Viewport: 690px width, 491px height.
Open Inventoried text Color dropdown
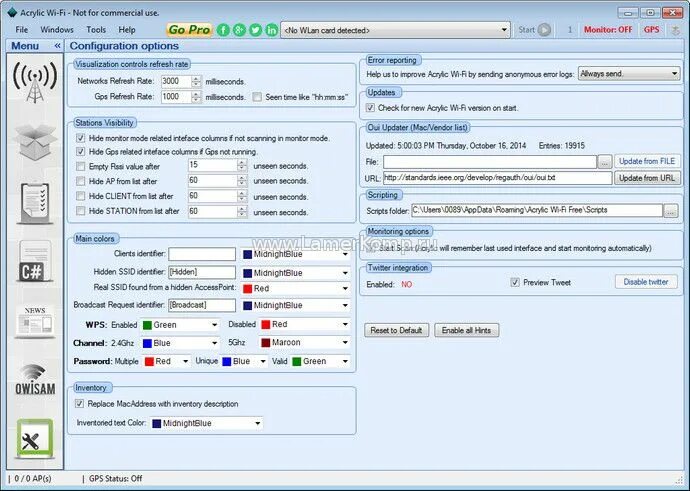(206, 423)
